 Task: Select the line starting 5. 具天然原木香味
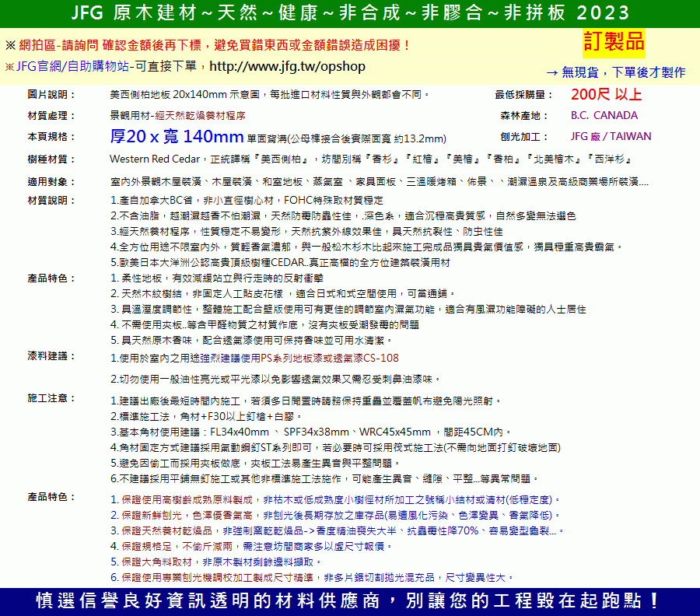251,340
